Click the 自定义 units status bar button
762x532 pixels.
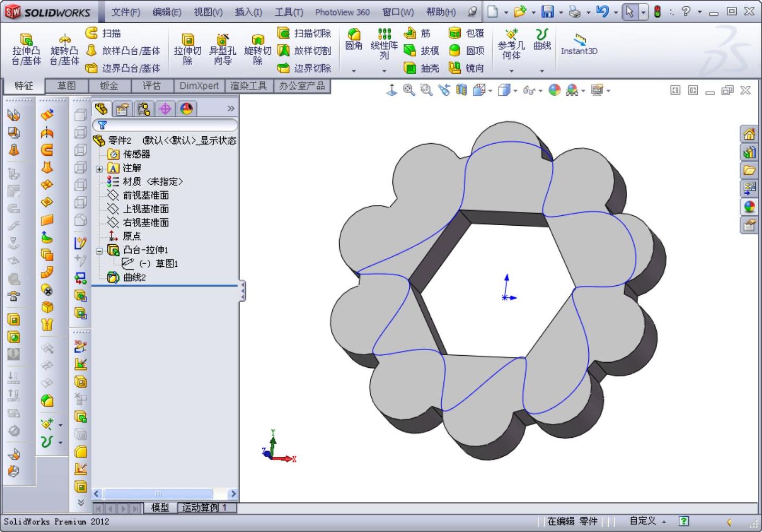(647, 521)
